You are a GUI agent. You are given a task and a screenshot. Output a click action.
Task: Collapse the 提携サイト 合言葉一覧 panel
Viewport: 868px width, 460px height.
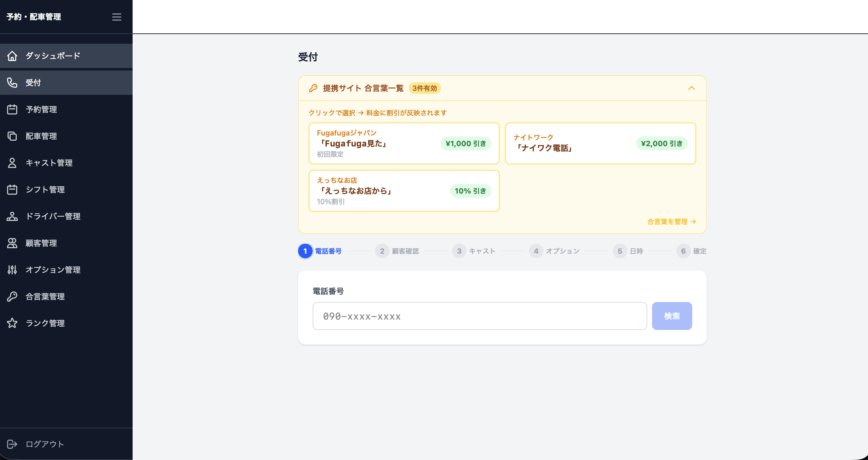pyautogui.click(x=691, y=88)
